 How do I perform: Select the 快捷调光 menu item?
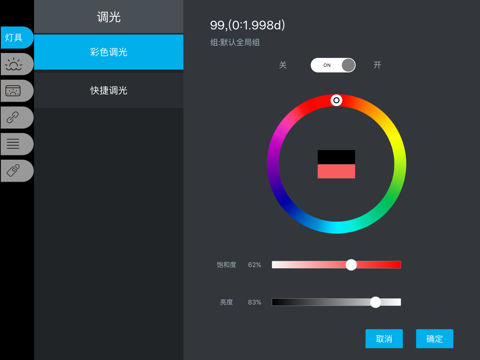pos(109,90)
